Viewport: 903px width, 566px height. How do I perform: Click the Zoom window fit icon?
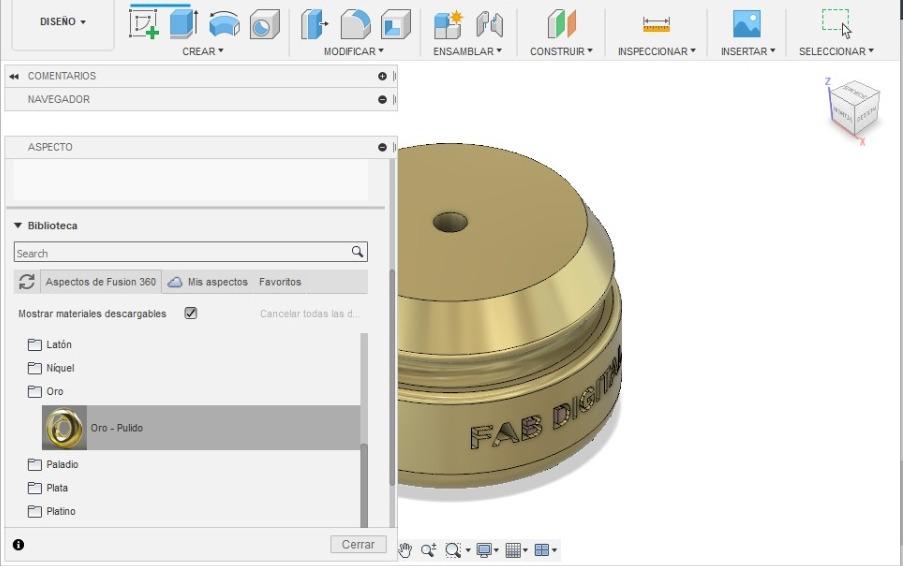[453, 550]
